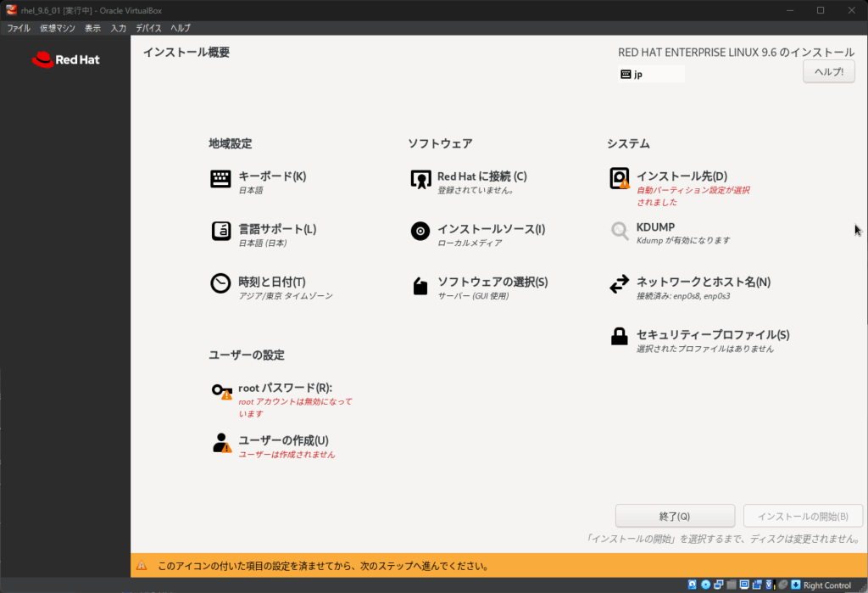Click the orange warning banner message text

pyautogui.click(x=323, y=566)
